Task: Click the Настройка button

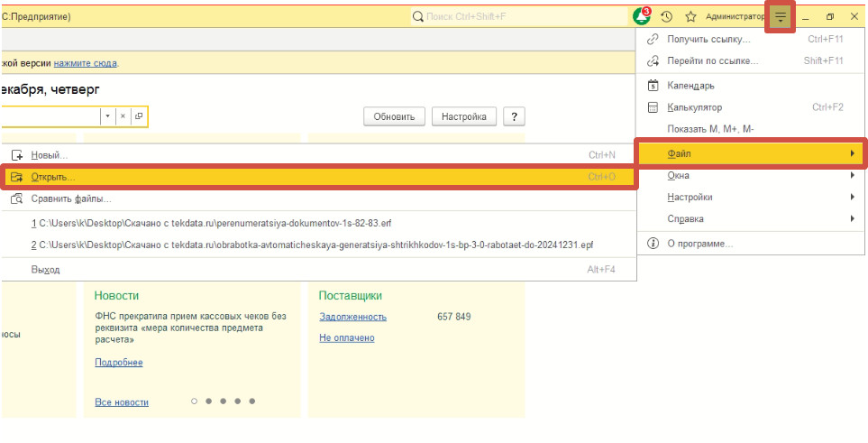Action: click(464, 116)
